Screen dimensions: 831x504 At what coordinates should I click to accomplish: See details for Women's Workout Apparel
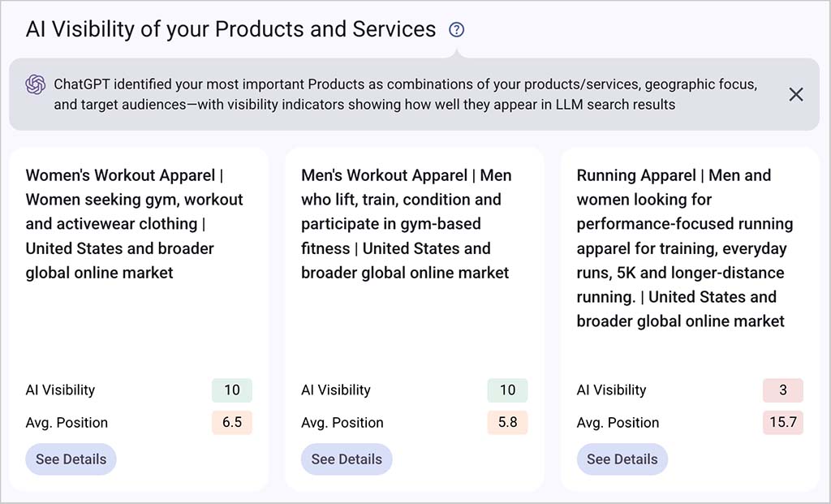pyautogui.click(x=71, y=459)
